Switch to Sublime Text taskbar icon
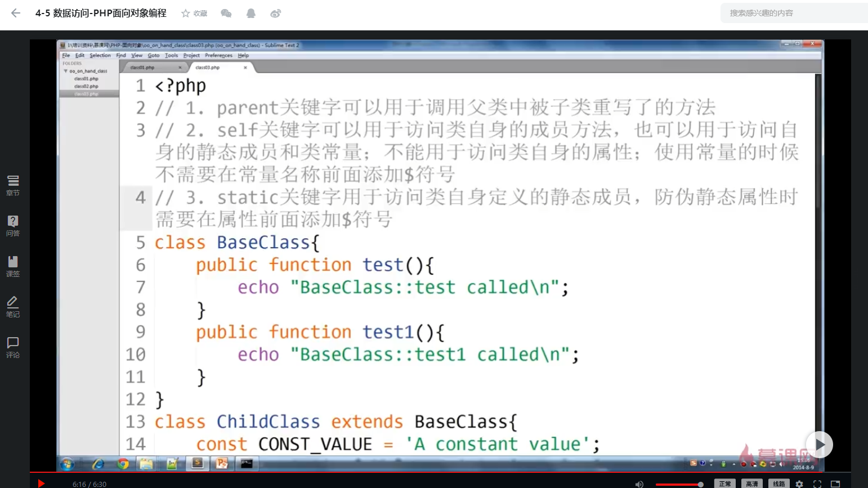This screenshot has height=488, width=868. point(198,463)
